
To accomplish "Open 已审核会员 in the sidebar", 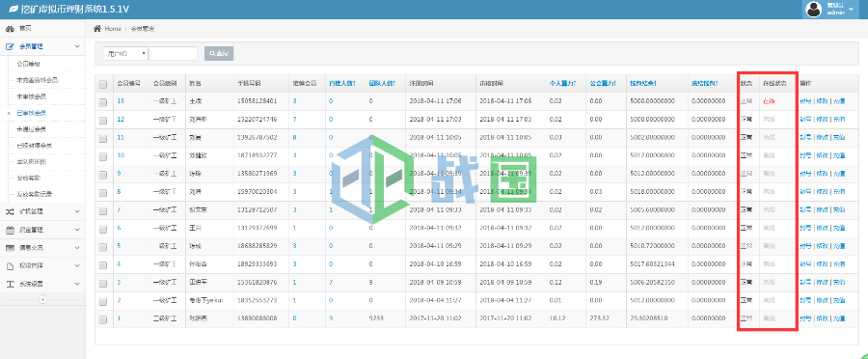I will tap(32, 113).
